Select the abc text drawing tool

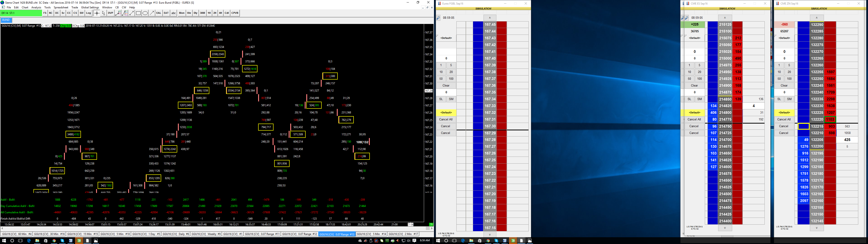pos(174,13)
